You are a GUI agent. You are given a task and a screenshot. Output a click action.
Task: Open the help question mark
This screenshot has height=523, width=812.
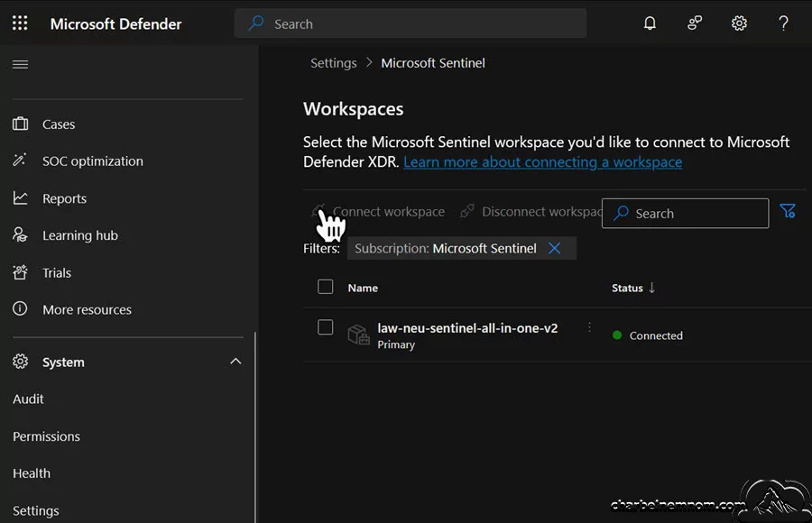point(783,23)
